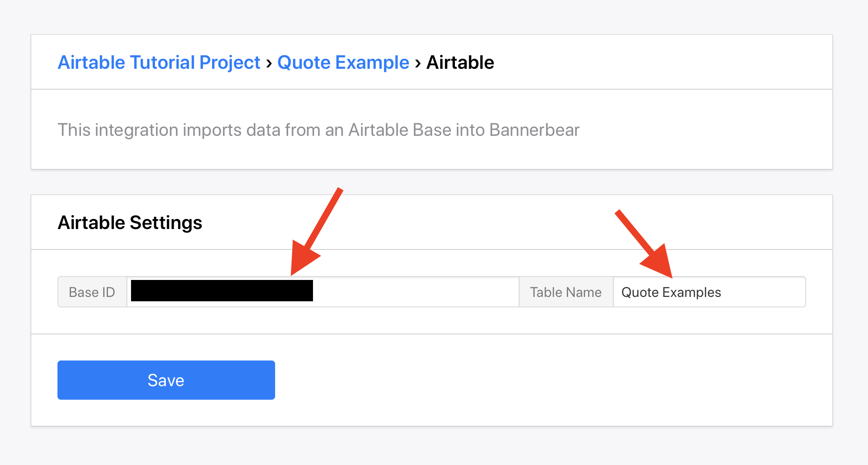Image resolution: width=868 pixels, height=465 pixels.
Task: Click the Airtable Settings heading
Action: point(130,222)
